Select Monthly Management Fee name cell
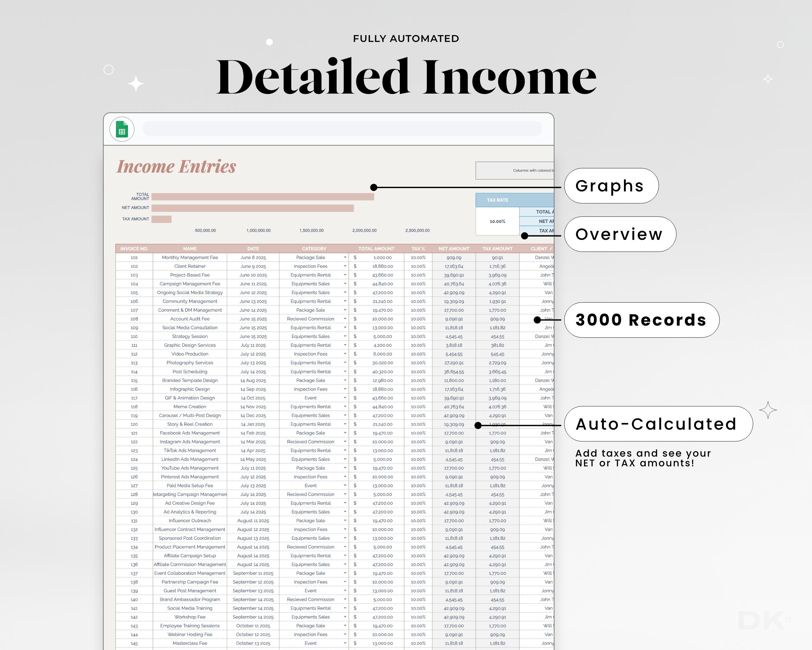The width and height of the screenshot is (812, 650). (x=190, y=257)
